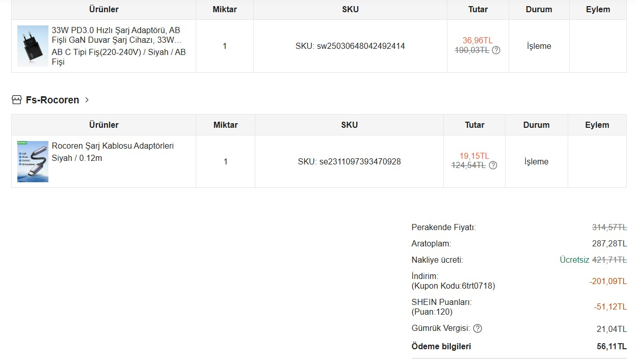The height and width of the screenshot is (364, 636).
Task: Open Rocoren Şarj Kablosu Adaptörleri title
Action: (x=113, y=146)
